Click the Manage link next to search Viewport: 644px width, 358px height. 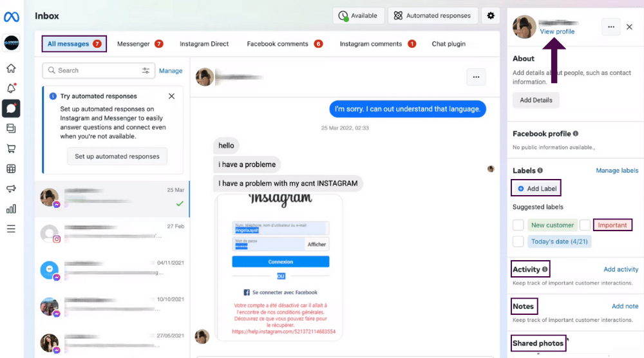click(171, 71)
